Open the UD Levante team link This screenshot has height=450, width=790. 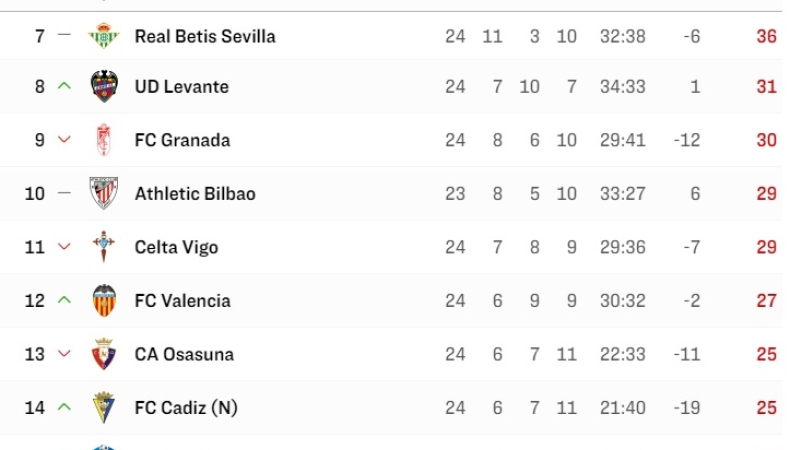click(x=182, y=87)
